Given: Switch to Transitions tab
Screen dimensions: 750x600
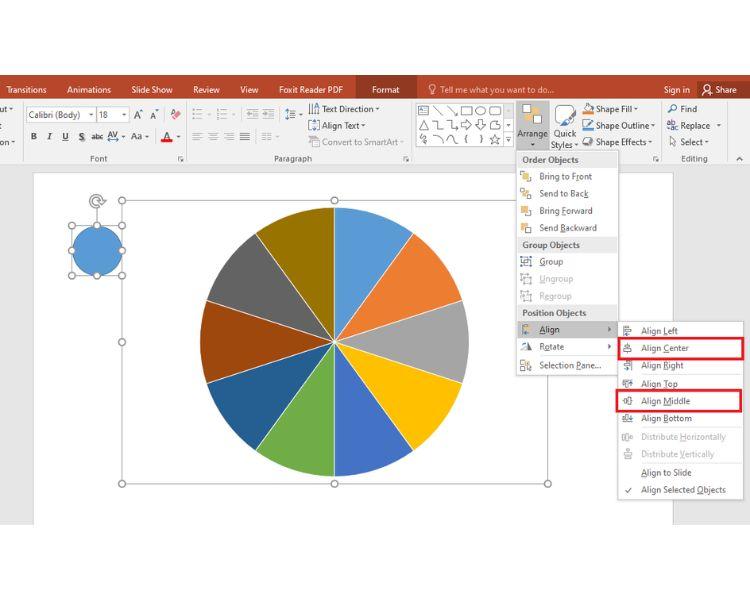Looking at the screenshot, I should point(26,89).
